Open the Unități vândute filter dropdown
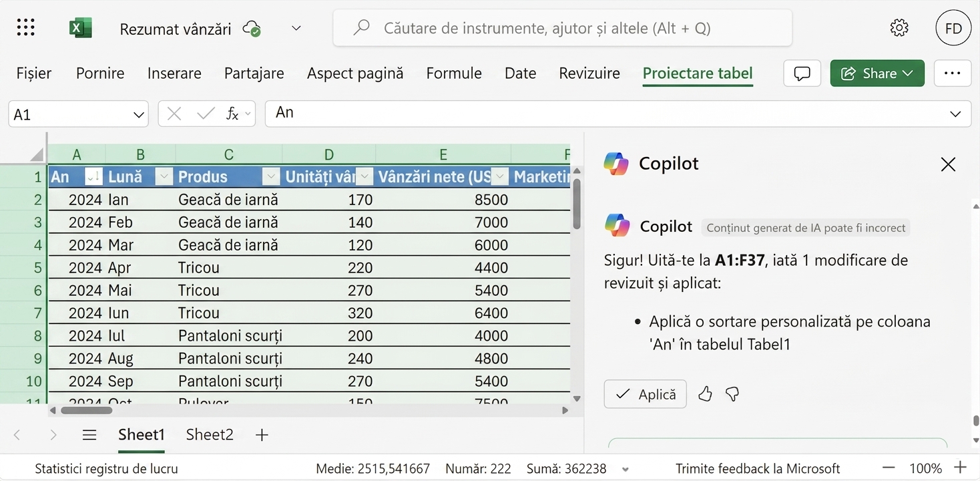The height and width of the screenshot is (481, 980). [364, 177]
